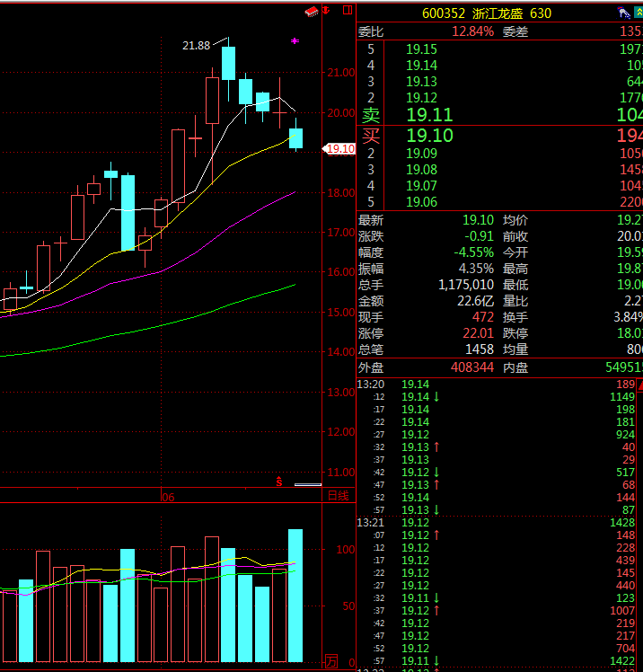The image size is (643, 672).
Task: Click the 万 volume unit icon
Action: point(331,662)
